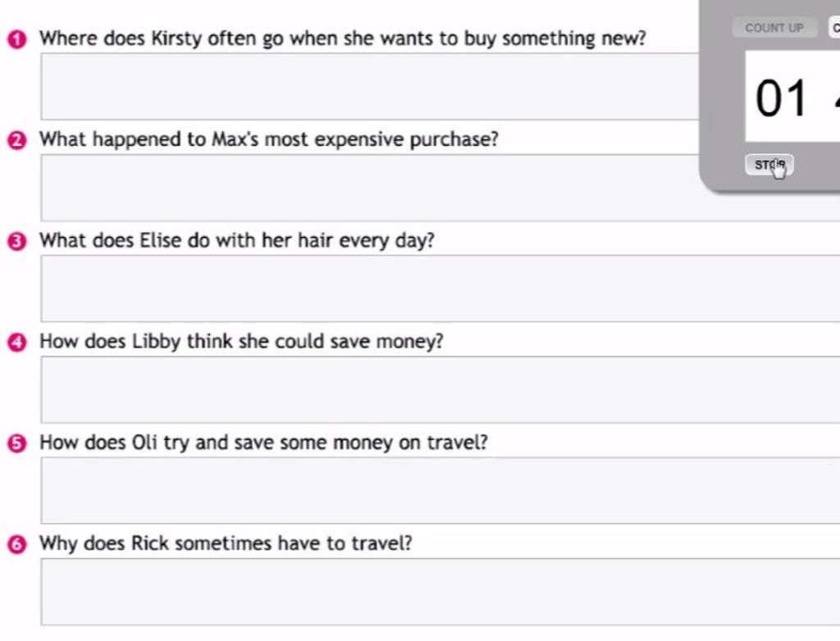Viewport: 840px width, 641px height.
Task: Focus the answer box for the Kirsty question
Action: click(x=370, y=86)
